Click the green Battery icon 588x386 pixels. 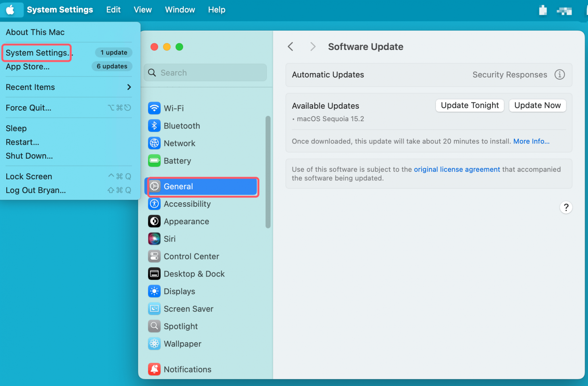pos(154,161)
